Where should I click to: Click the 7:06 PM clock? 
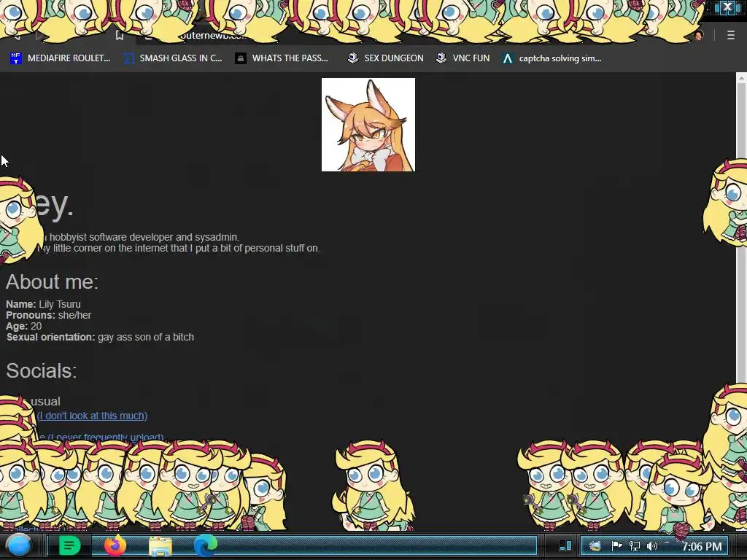702,546
